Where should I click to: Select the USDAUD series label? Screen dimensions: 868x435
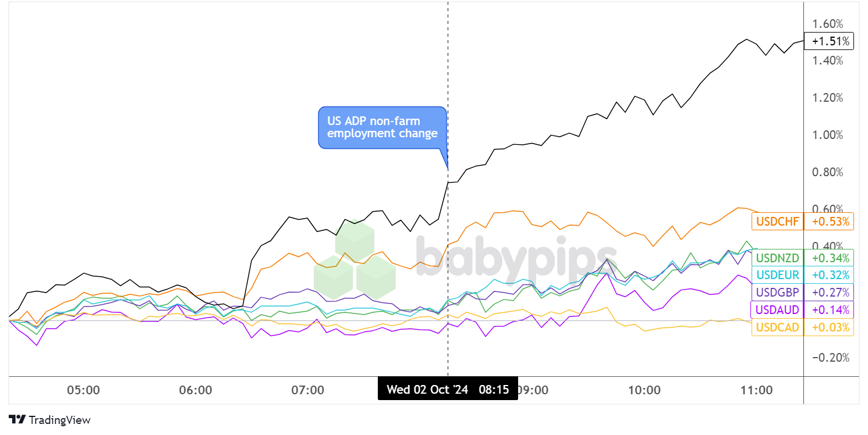click(x=777, y=309)
